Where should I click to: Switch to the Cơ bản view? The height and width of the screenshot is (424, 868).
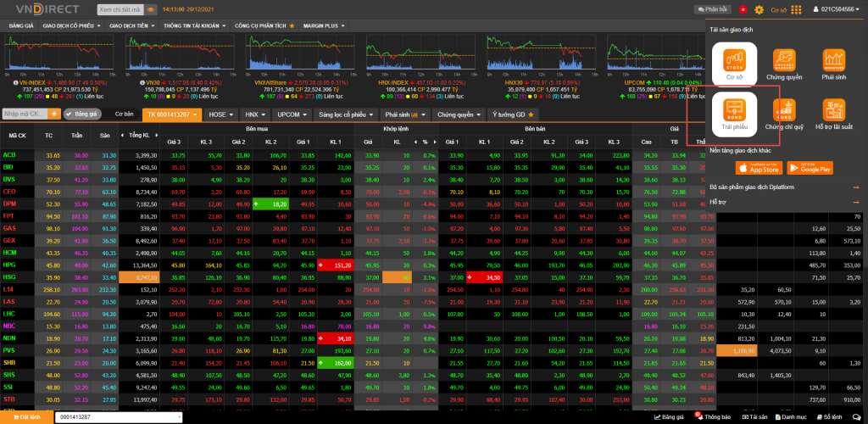[125, 114]
